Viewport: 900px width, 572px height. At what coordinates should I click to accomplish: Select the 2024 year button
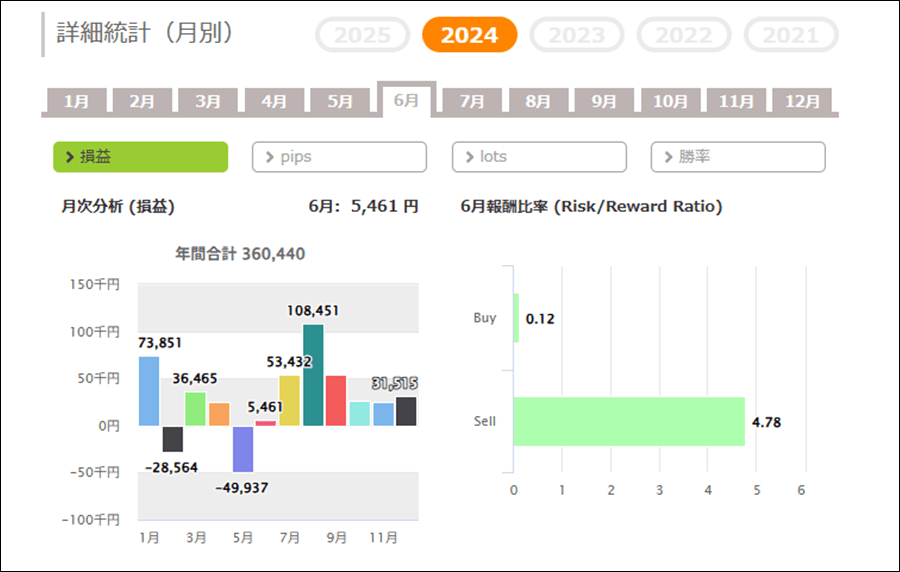click(470, 35)
